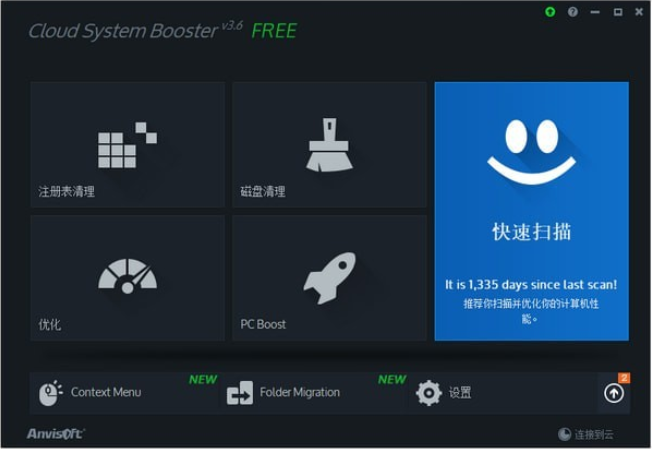The image size is (652, 449).
Task: Launch PC Boost rocket icon
Action: pyautogui.click(x=329, y=278)
